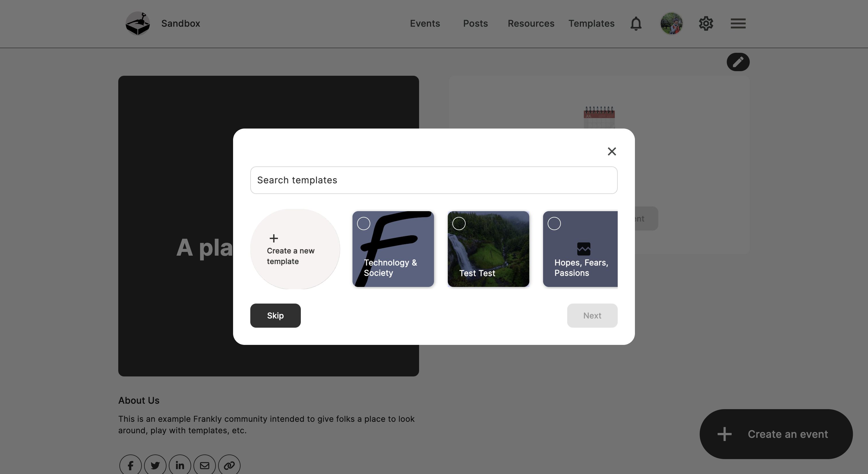The width and height of the screenshot is (868, 474).
Task: Open the Events nav item
Action: (x=425, y=24)
